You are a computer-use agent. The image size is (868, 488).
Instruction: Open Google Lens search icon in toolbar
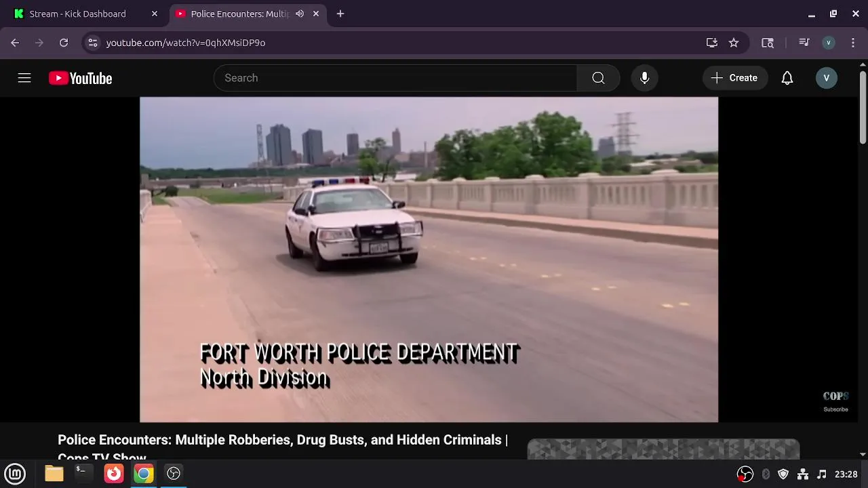tap(768, 43)
